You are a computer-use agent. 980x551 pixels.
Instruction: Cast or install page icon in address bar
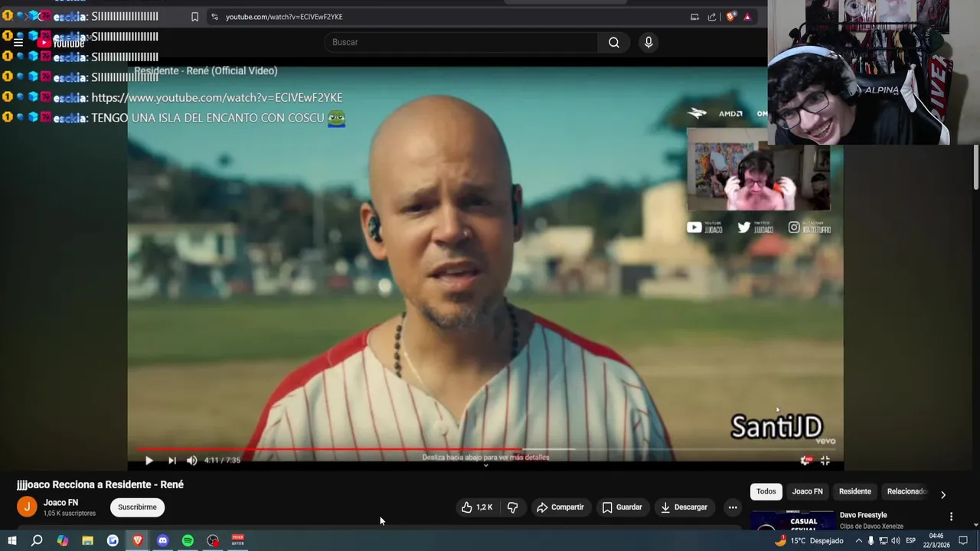click(694, 17)
